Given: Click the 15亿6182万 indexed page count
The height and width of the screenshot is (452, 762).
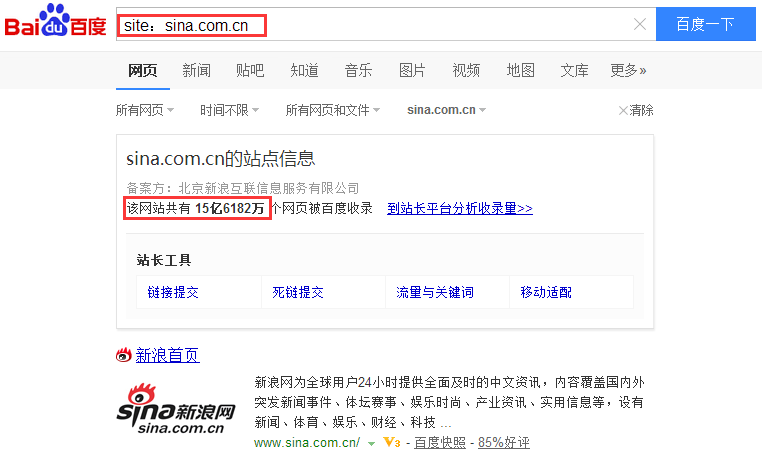Looking at the screenshot, I should point(230,209).
